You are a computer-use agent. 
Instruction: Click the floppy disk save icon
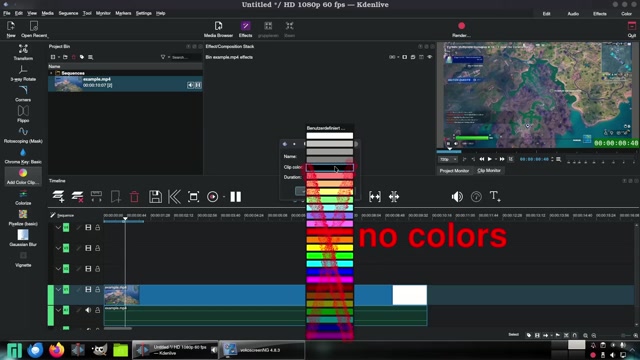point(155,197)
